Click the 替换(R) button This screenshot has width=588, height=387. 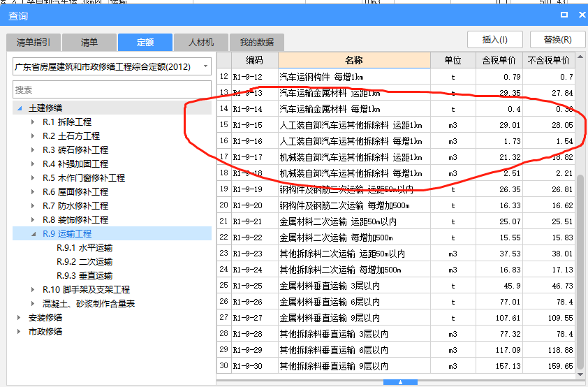(558, 39)
